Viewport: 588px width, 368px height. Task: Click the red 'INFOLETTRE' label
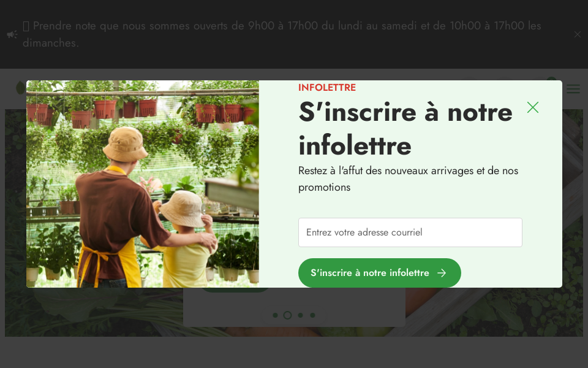tap(327, 88)
